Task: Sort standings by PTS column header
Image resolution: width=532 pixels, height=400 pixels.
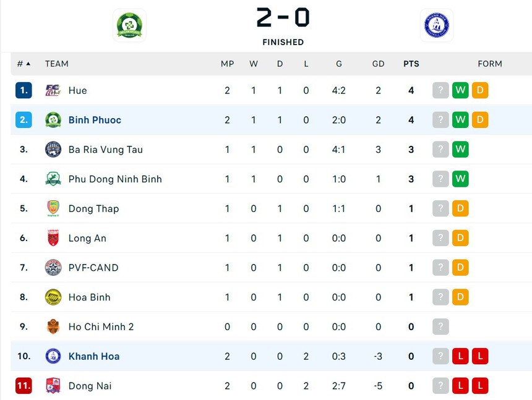Action: point(411,64)
